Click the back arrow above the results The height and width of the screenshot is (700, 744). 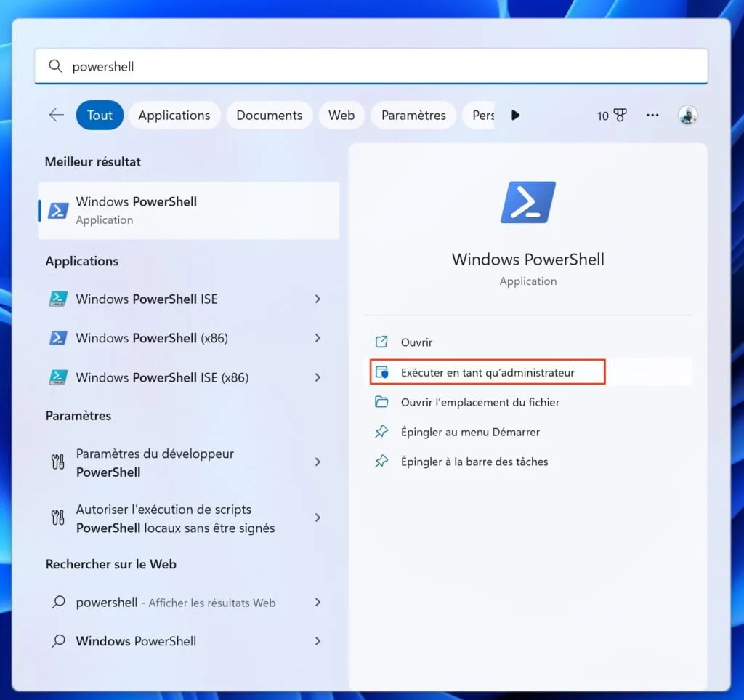point(56,114)
